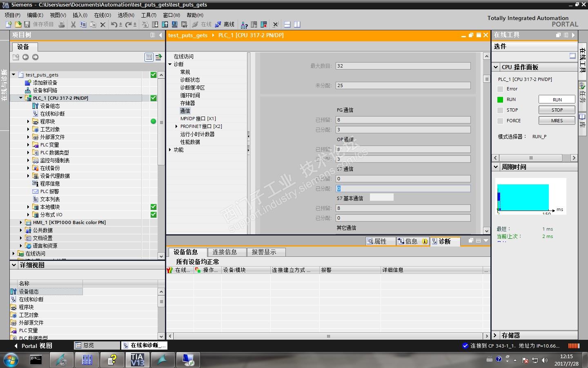Click the cyan cycle time graph
588x368 pixels.
click(524, 197)
